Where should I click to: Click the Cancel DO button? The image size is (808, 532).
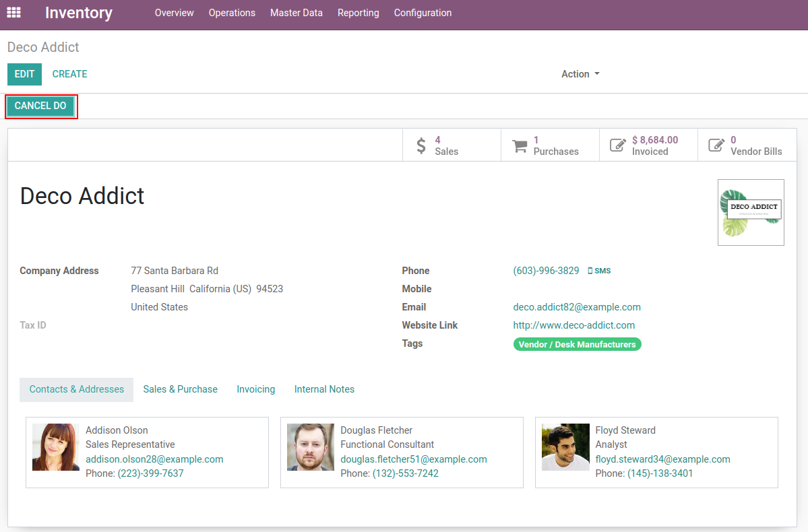40,106
